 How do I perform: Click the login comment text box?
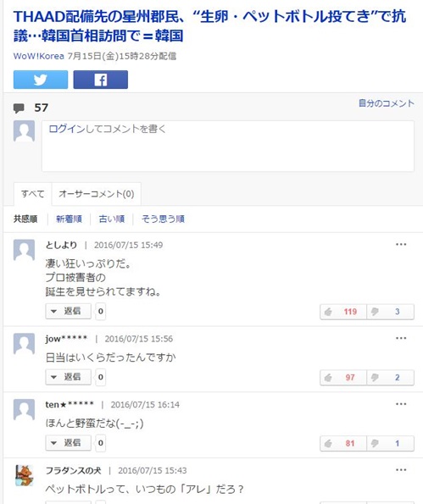[x=228, y=146]
